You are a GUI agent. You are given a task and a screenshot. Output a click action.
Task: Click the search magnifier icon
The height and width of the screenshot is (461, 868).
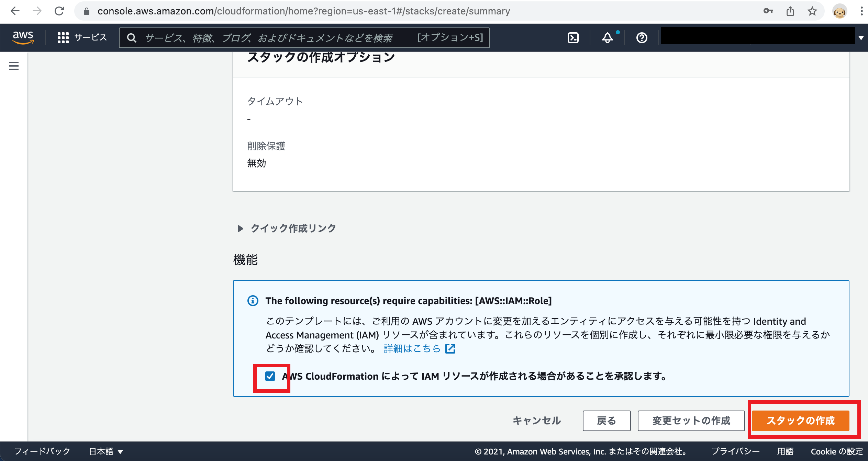[132, 38]
